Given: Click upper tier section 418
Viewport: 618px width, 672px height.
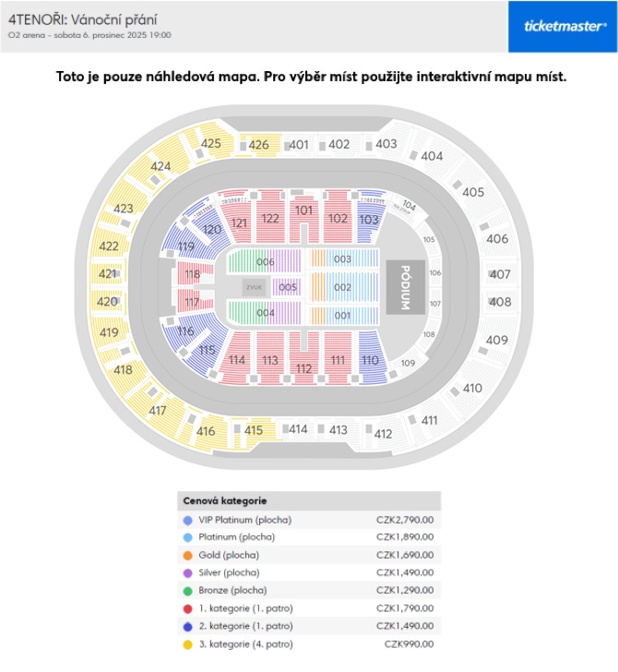Looking at the screenshot, I should pos(123,370).
